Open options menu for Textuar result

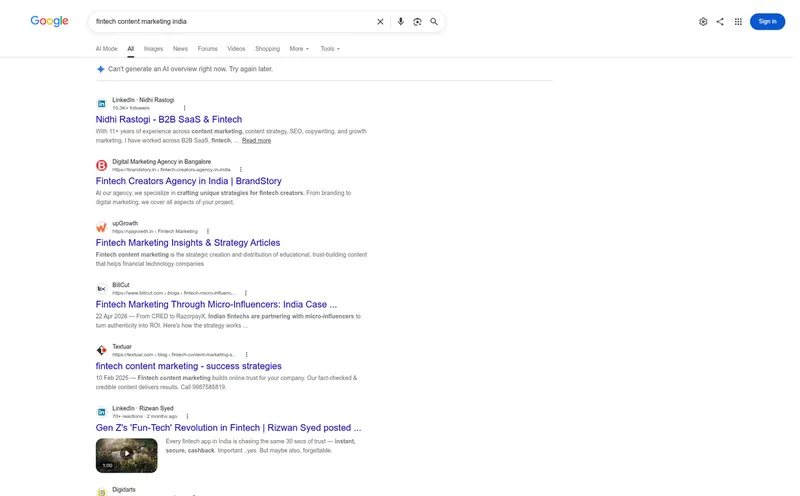[246, 355]
